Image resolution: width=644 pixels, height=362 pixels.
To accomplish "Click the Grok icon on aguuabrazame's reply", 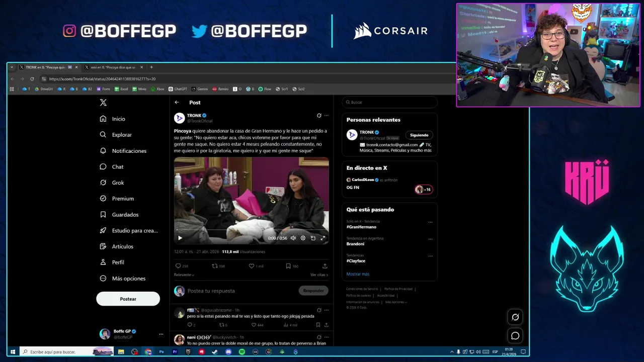I will coord(319,310).
